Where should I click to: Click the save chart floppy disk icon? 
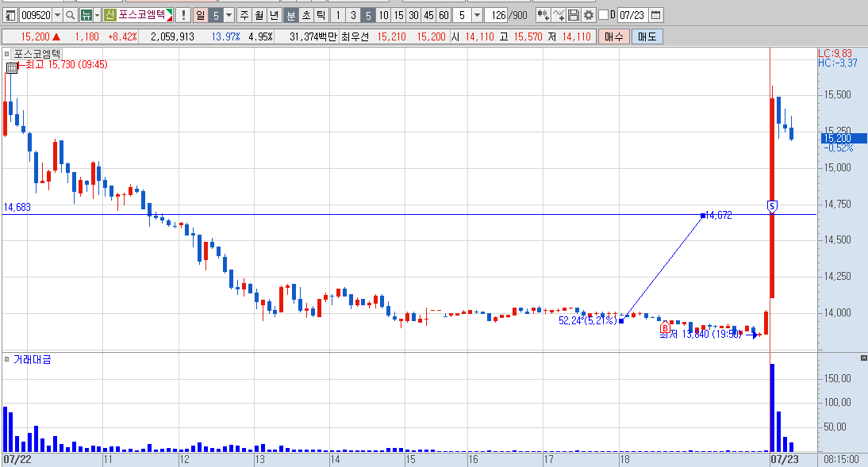click(x=574, y=15)
